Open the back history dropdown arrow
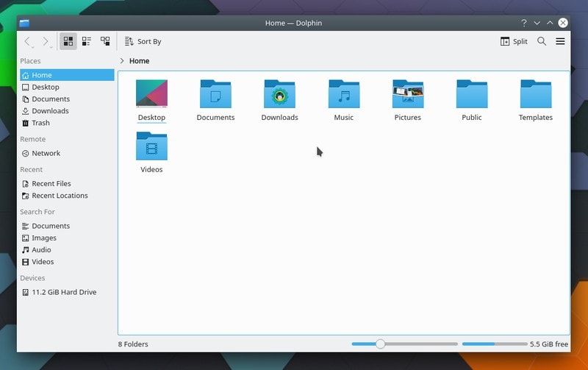The width and height of the screenshot is (588, 370). point(33,48)
